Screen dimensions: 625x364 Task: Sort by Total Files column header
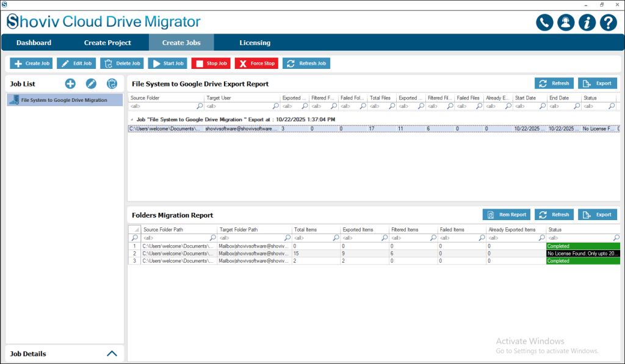click(x=382, y=98)
